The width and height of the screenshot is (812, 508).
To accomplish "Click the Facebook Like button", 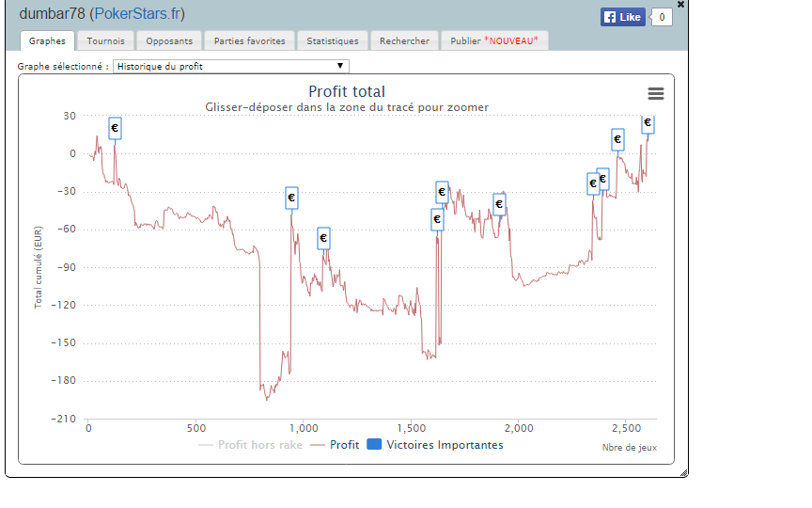I will [x=623, y=17].
